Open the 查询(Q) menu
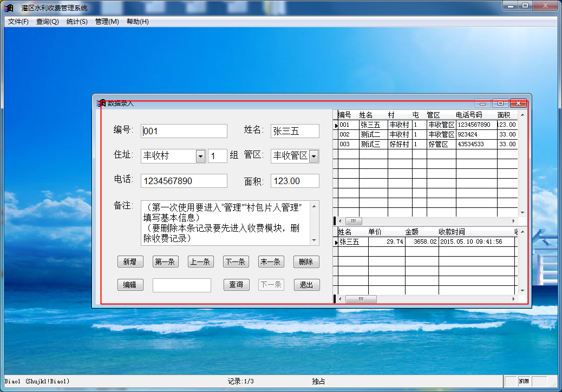This screenshot has width=562, height=392. pyautogui.click(x=47, y=22)
